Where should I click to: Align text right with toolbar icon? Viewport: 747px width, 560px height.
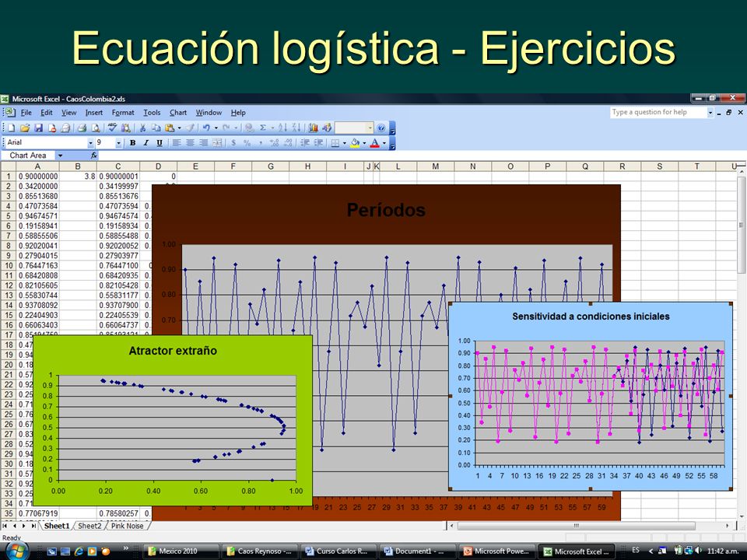[x=203, y=142]
